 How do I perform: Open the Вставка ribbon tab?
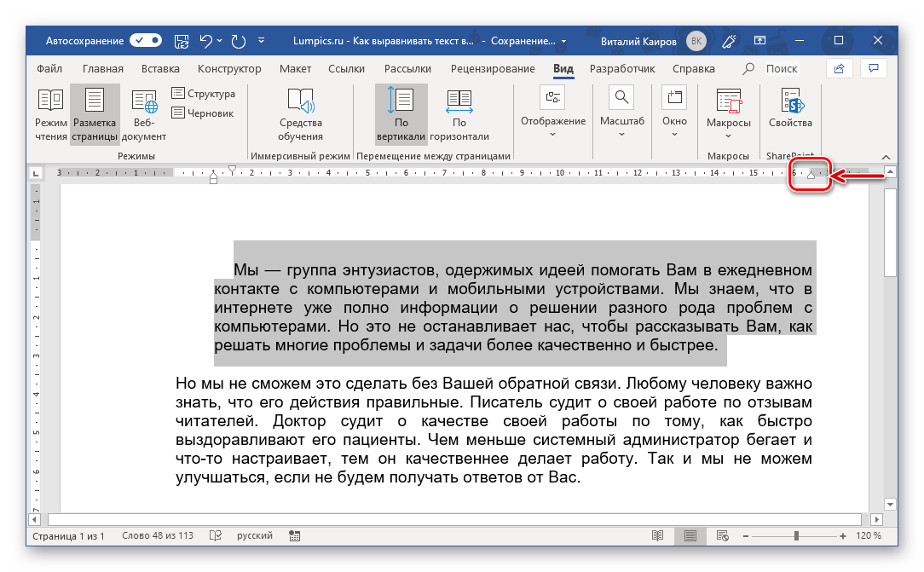point(160,69)
